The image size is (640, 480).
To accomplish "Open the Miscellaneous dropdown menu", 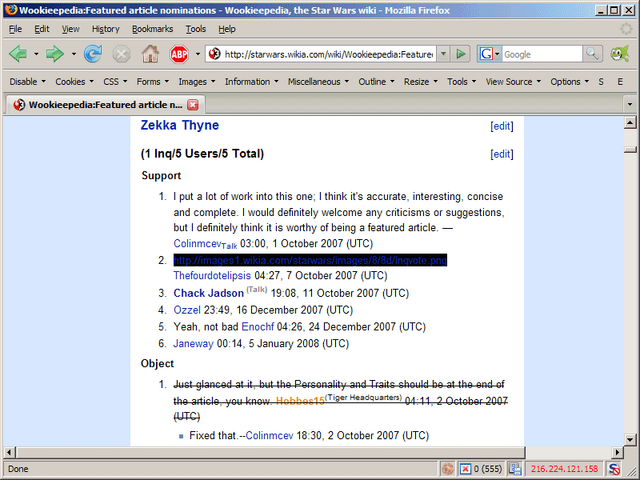I will point(318,82).
